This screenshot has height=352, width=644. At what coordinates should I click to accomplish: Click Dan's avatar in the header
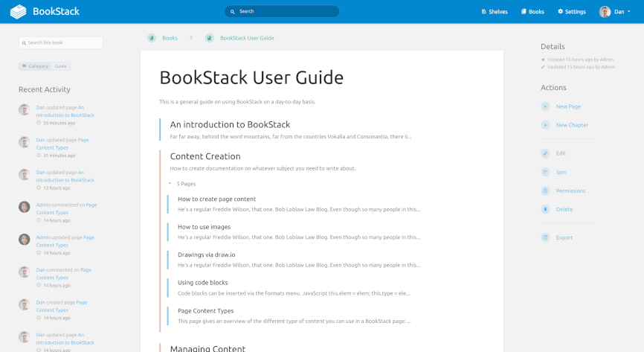pyautogui.click(x=605, y=11)
